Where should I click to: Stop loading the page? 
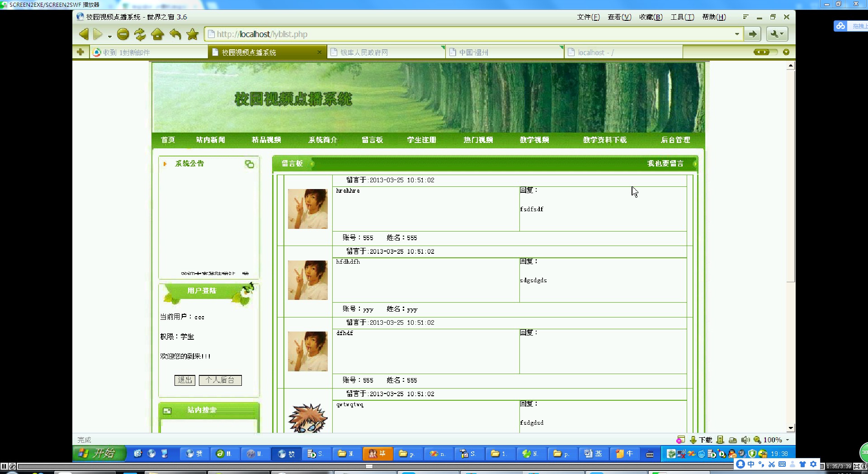pos(123,34)
